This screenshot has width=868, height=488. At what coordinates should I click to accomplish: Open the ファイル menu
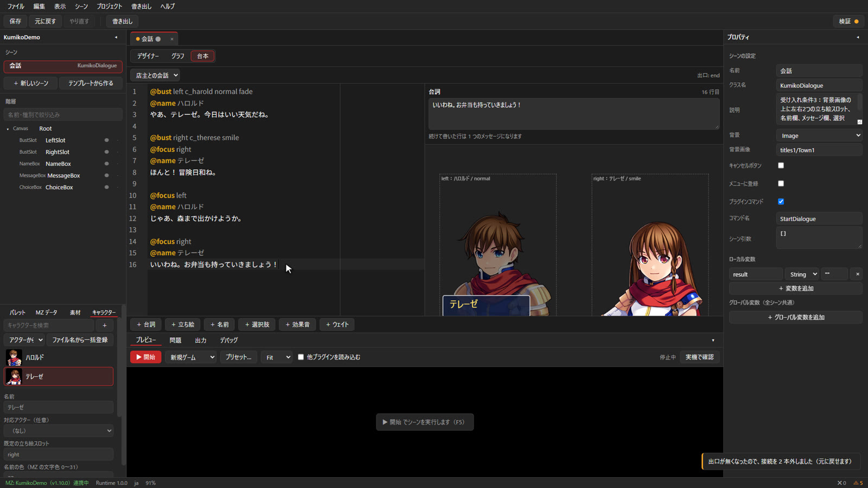pyautogui.click(x=16, y=7)
